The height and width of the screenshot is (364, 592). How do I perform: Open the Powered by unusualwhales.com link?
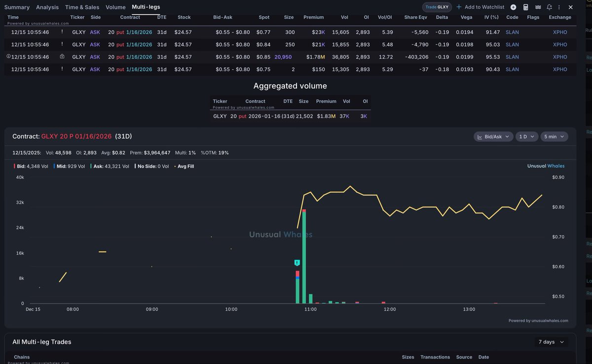pos(540,320)
